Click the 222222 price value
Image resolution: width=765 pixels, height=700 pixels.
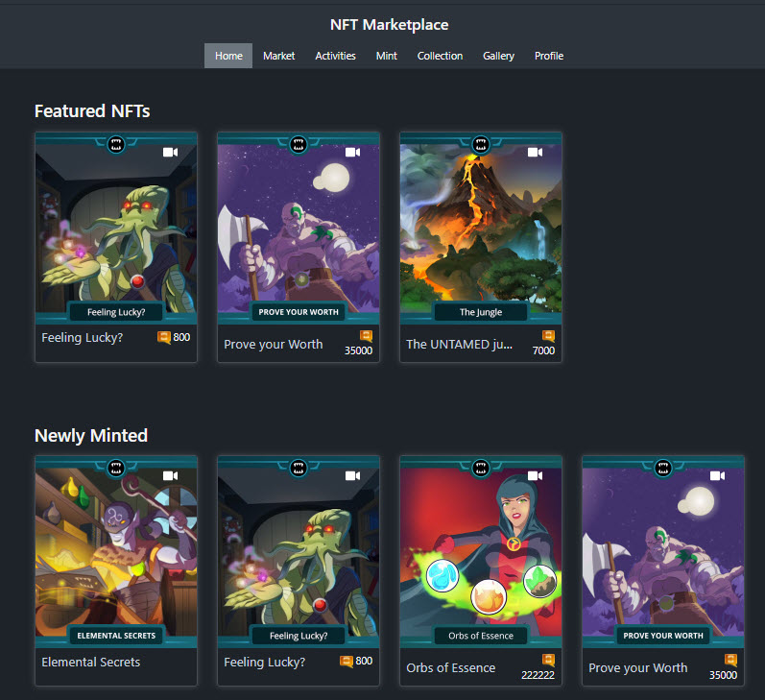tap(538, 675)
